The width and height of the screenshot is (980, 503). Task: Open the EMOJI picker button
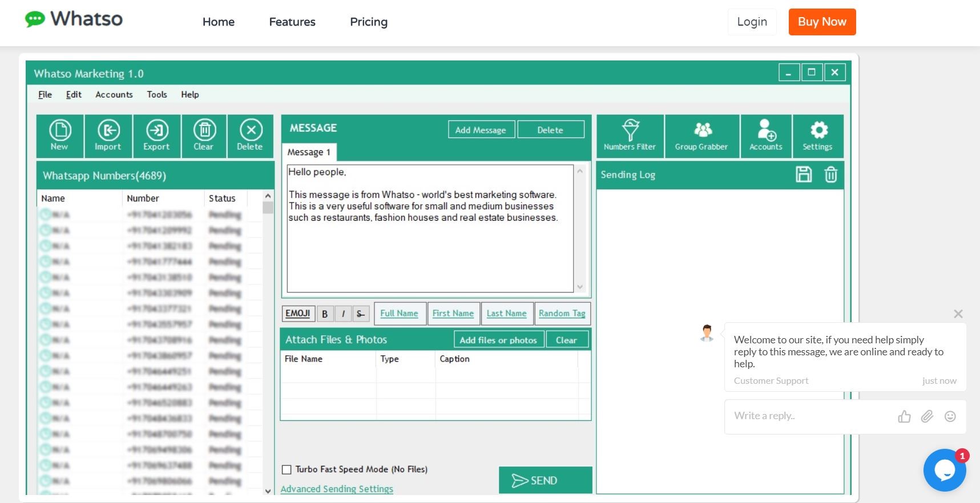[x=298, y=314]
